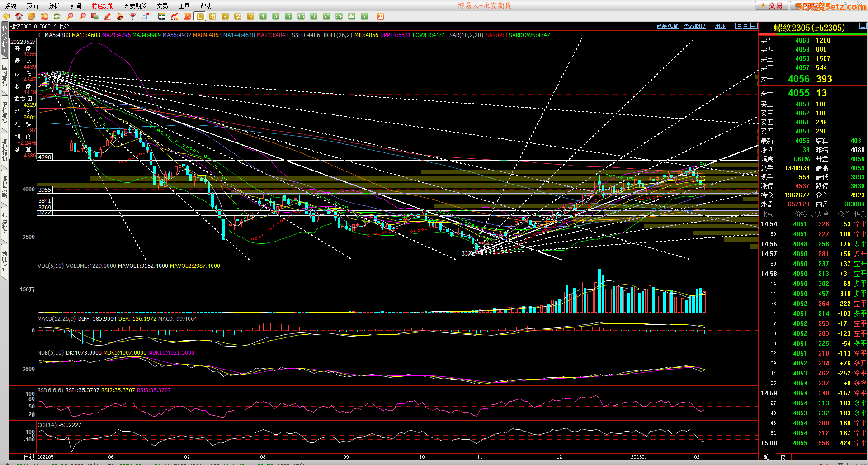Select the red drawing pencil tool
Viewport: 868px width, 465px height.
click(x=108, y=16)
